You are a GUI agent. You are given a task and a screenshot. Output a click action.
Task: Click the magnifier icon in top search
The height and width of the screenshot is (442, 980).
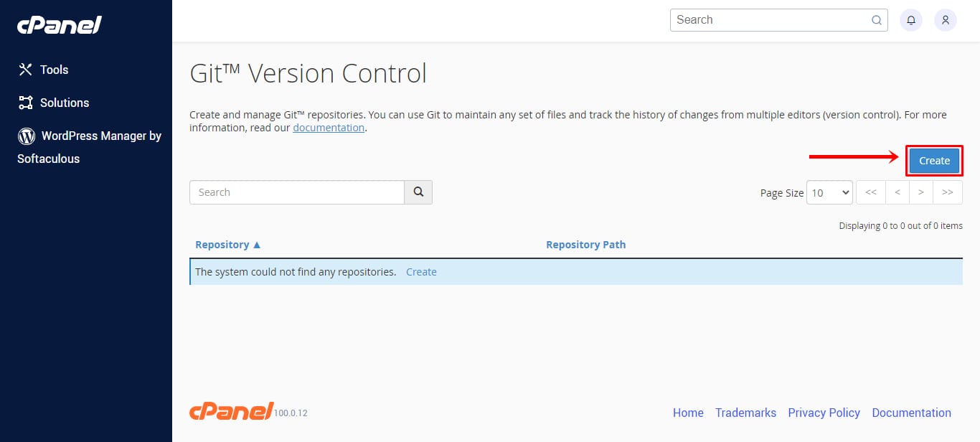pyautogui.click(x=877, y=20)
